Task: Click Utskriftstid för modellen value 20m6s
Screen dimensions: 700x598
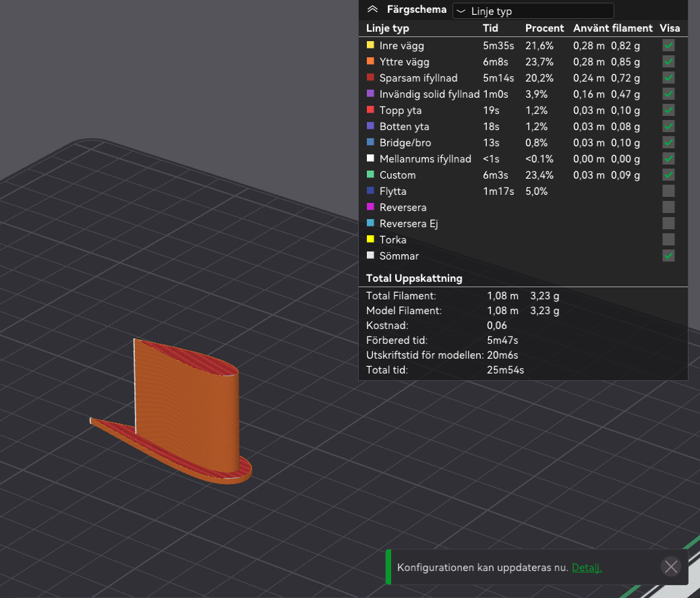Action: (502, 355)
